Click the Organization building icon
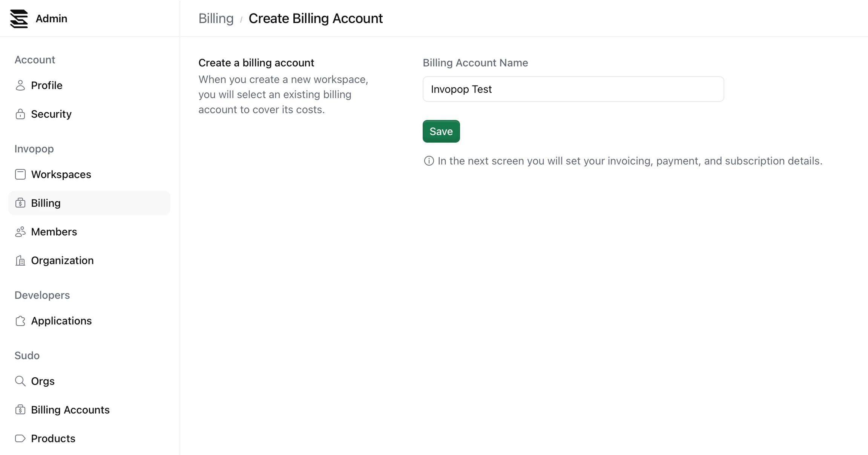868x455 pixels. pyautogui.click(x=20, y=260)
